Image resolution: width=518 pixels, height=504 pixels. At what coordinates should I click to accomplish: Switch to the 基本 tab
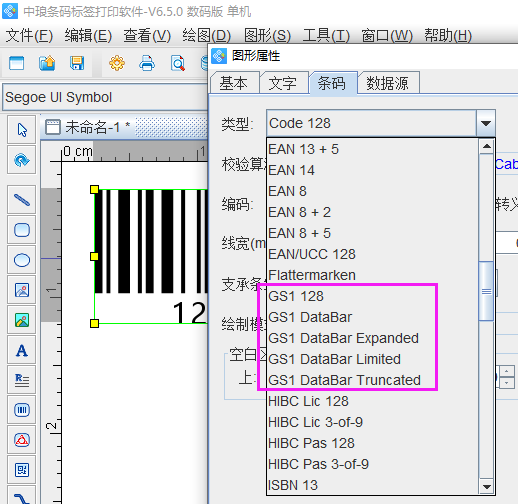[x=234, y=83]
